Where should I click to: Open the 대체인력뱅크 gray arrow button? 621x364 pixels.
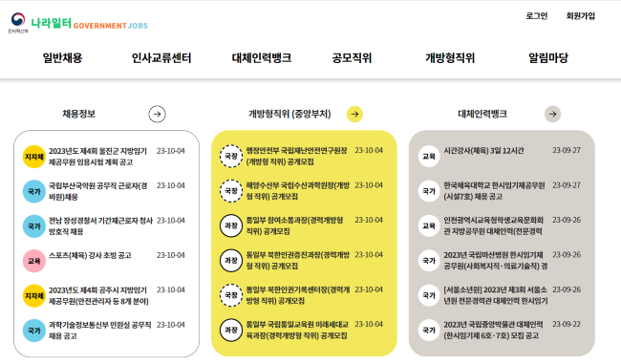pyautogui.click(x=552, y=114)
